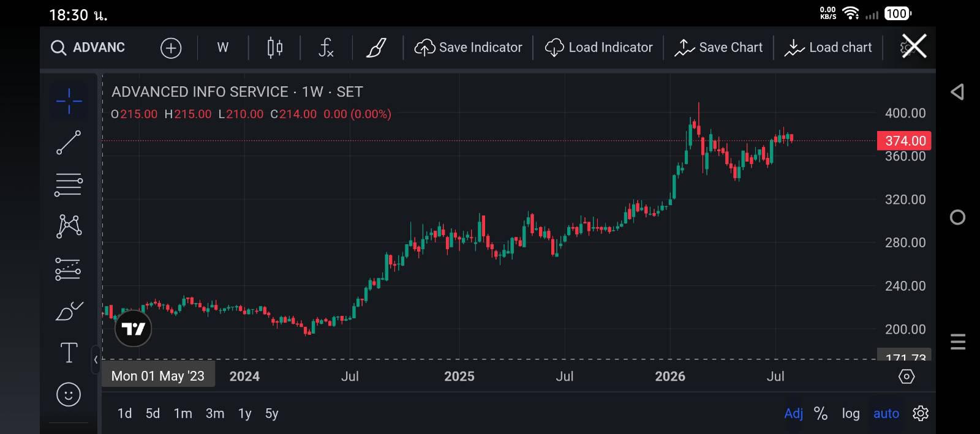Viewport: 980px width, 434px height.
Task: Open the Fibonacci retracement tools
Action: pyautogui.click(x=69, y=184)
